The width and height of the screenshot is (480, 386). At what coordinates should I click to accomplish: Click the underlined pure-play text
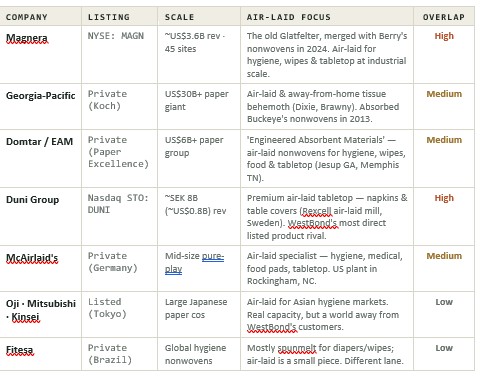[x=194, y=263]
